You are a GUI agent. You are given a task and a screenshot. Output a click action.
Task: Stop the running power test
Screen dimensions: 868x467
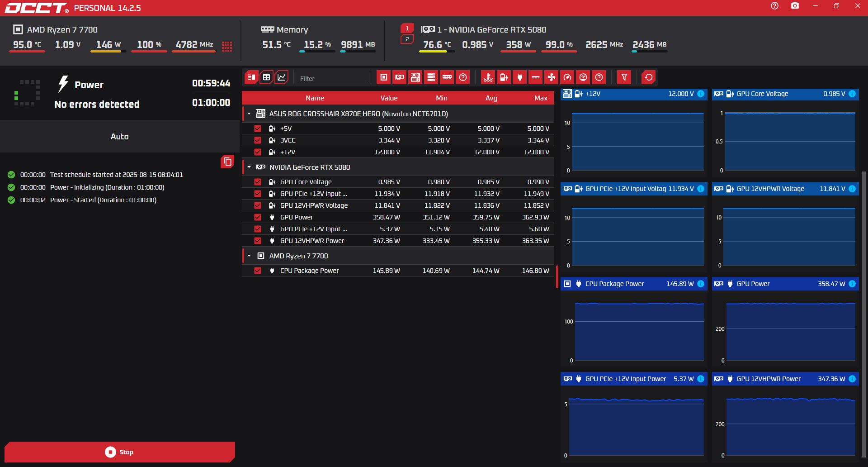[120, 452]
